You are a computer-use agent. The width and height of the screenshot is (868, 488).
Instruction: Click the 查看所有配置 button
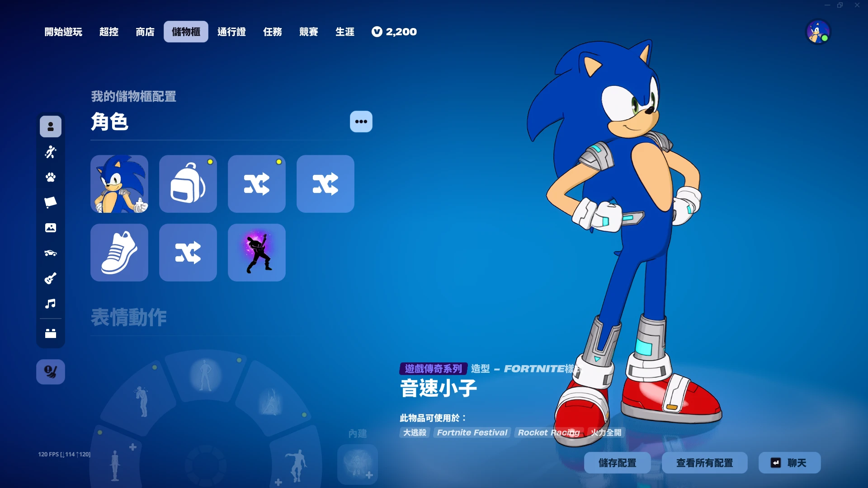(705, 463)
